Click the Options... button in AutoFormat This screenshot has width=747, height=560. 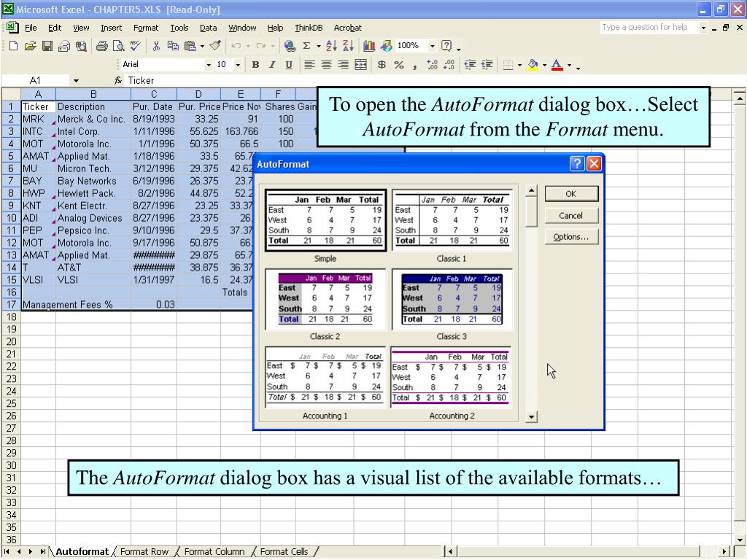click(x=570, y=237)
